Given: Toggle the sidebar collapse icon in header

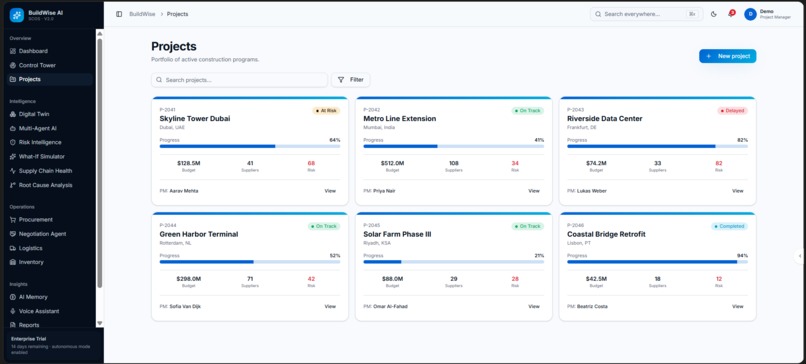Looking at the screenshot, I should pos(119,14).
